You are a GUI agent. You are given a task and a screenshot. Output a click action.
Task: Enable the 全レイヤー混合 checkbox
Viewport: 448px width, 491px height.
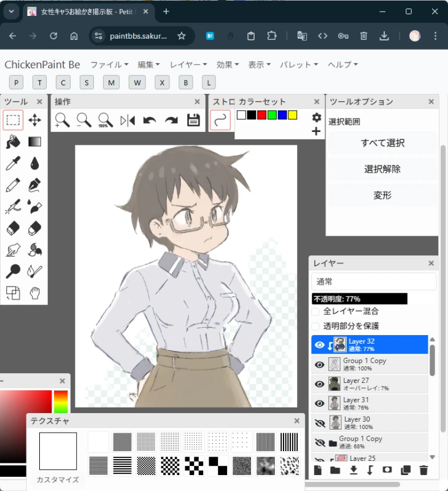315,311
